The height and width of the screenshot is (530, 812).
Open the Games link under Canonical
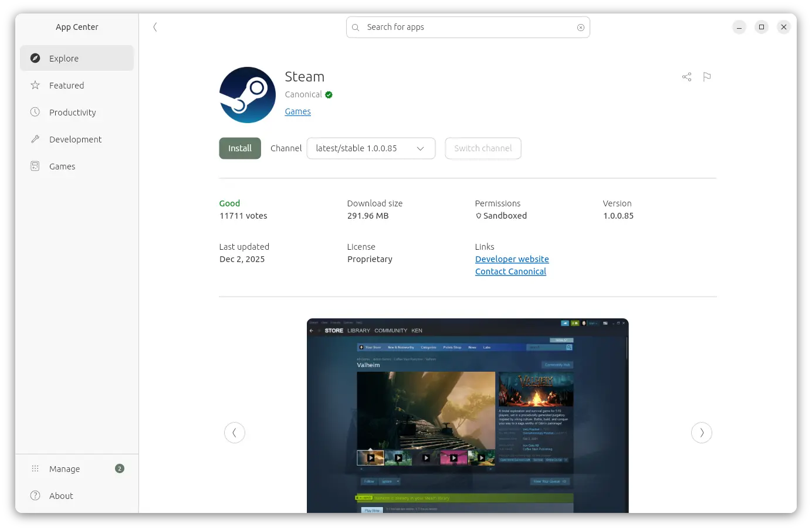point(298,111)
